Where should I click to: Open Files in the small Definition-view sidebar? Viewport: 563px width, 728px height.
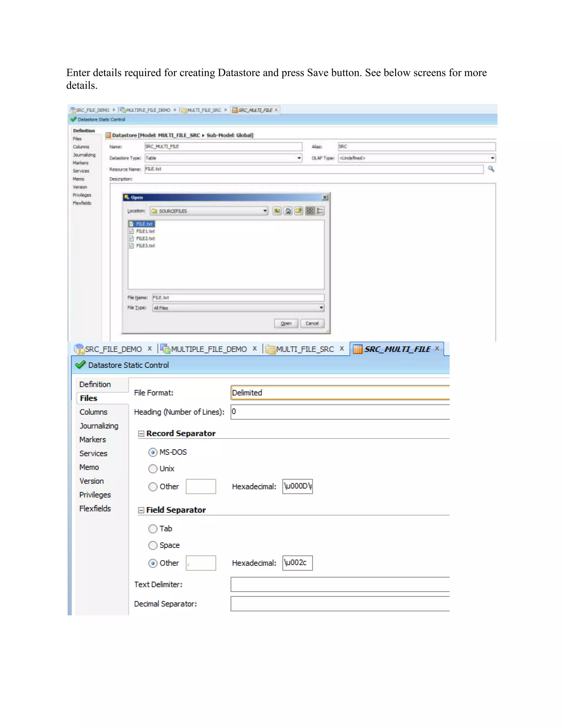click(77, 139)
